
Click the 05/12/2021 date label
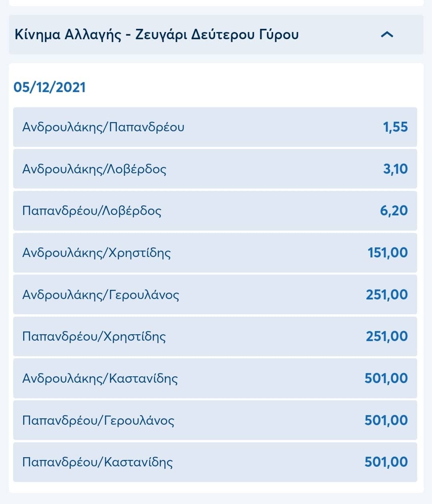(50, 87)
